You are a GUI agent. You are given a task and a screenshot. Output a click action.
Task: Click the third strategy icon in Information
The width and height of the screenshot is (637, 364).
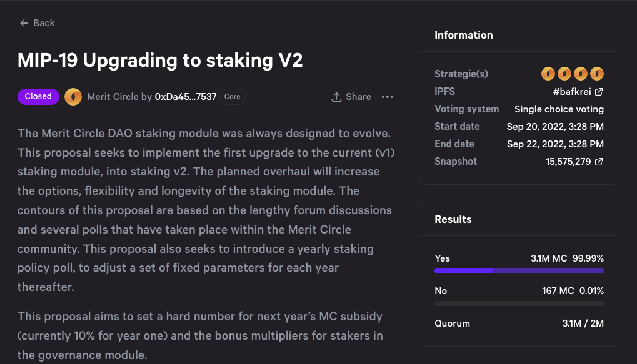[x=581, y=74]
